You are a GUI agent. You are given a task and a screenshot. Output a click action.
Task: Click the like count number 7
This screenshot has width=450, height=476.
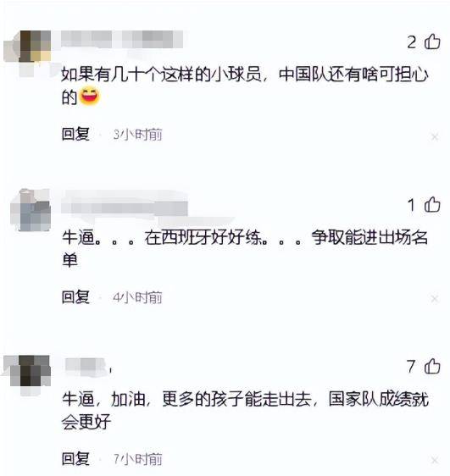411,367
